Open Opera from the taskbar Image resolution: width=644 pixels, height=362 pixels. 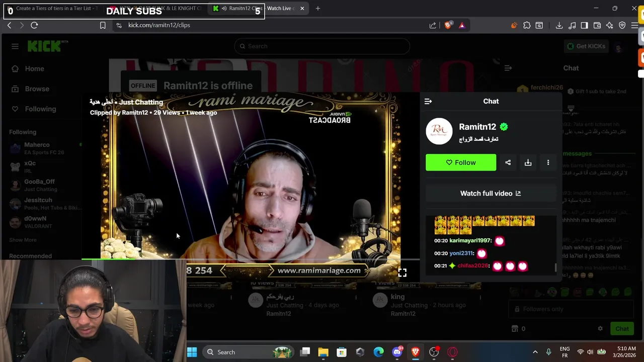click(x=452, y=352)
